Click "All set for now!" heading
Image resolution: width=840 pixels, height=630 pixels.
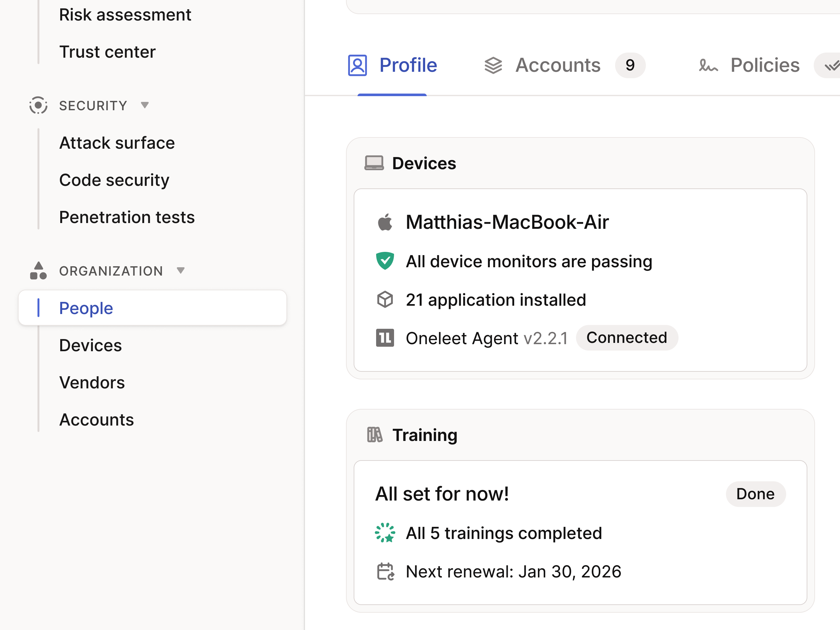pos(442,494)
